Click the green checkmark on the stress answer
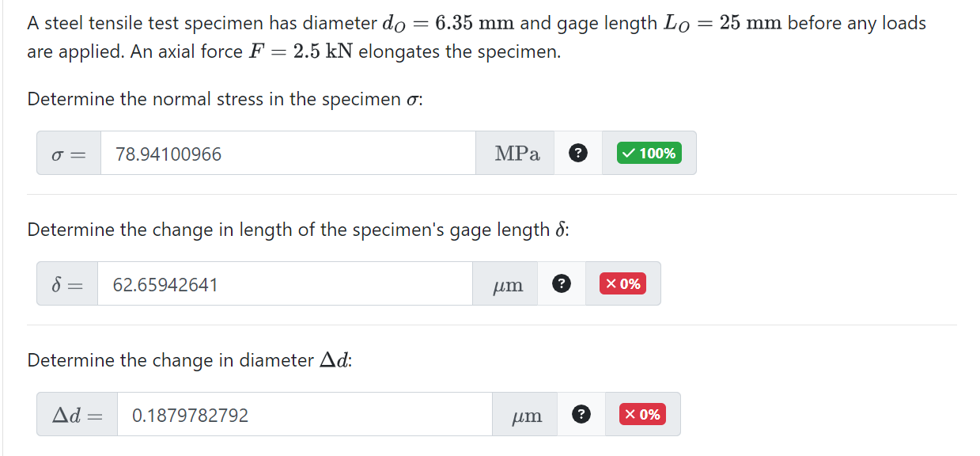 [649, 152]
